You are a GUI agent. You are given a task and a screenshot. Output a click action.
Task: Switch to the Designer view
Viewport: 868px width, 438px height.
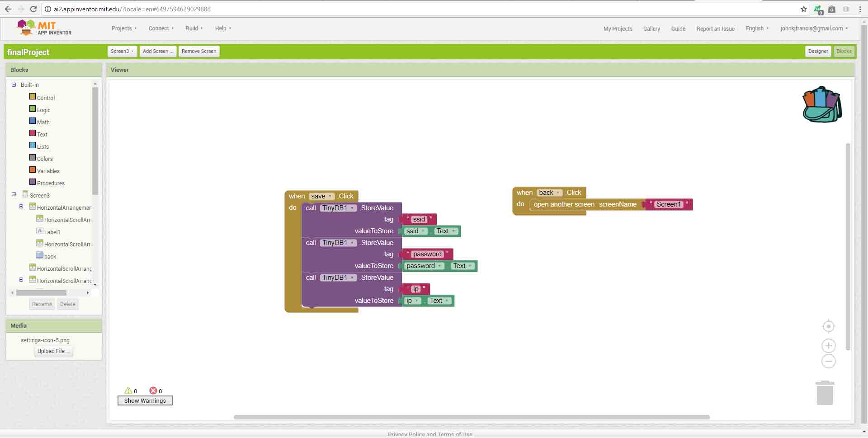click(x=818, y=51)
